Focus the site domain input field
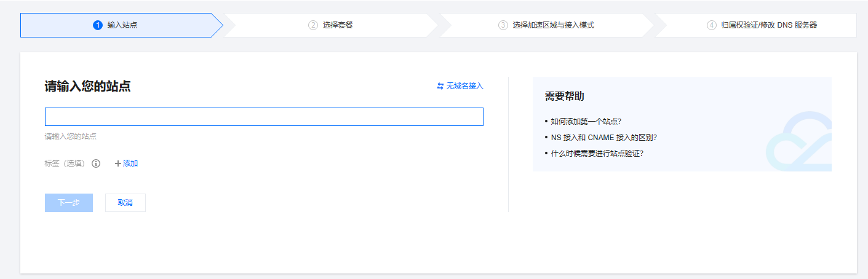 [x=264, y=117]
